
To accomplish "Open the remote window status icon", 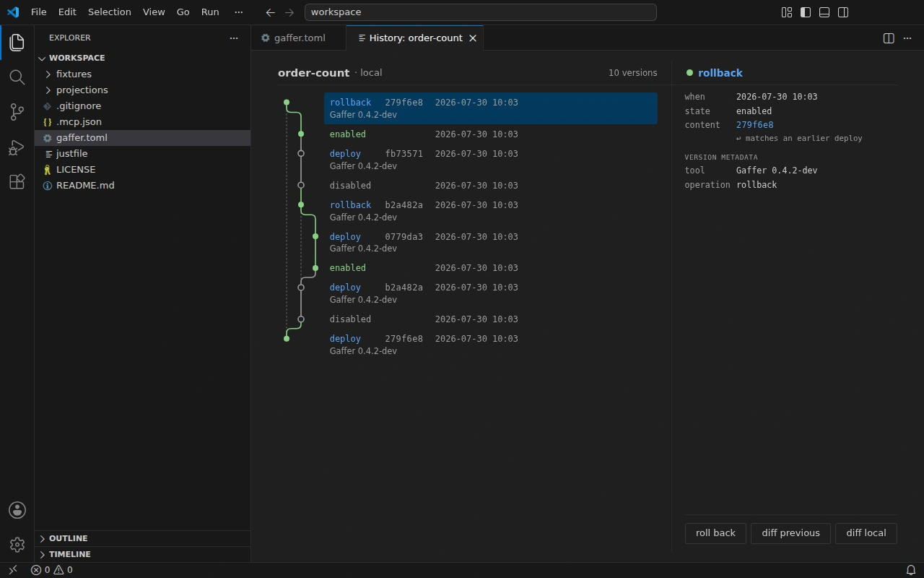I will [x=12, y=570].
